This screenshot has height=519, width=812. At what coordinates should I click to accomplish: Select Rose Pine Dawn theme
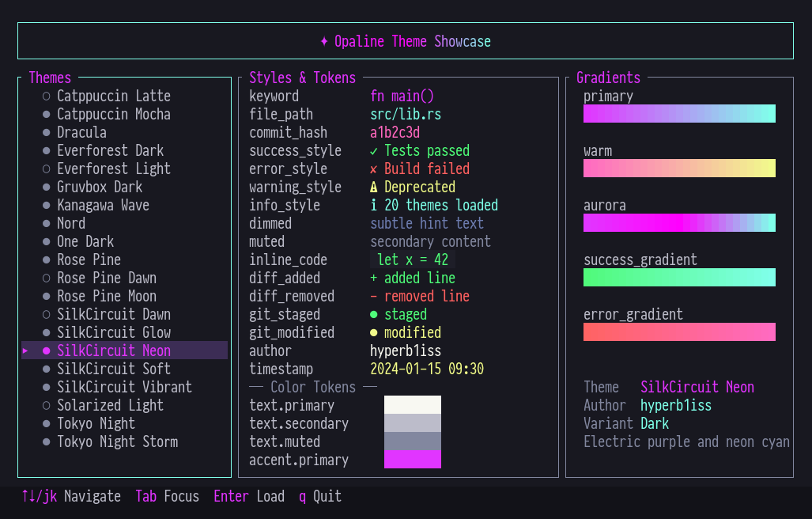point(124,278)
